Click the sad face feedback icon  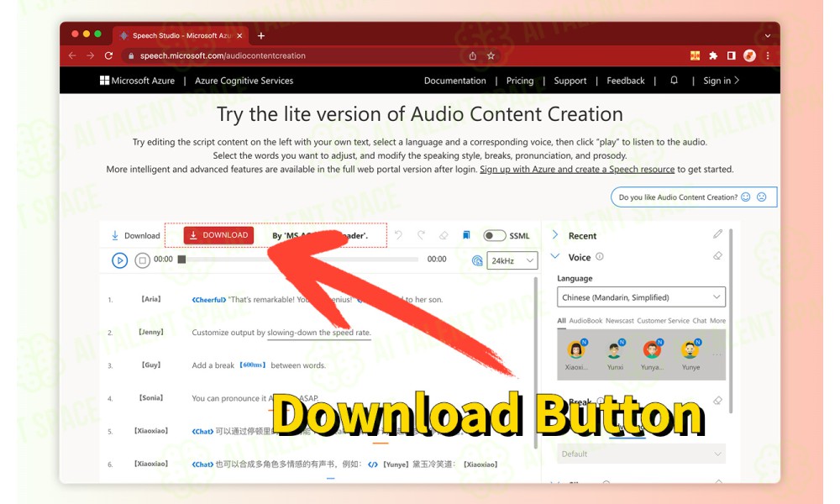click(761, 197)
